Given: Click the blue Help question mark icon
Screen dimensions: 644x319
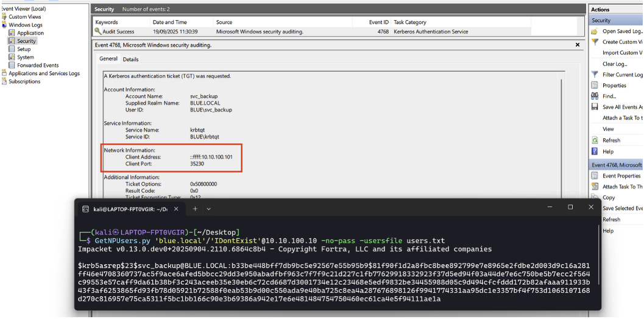Looking at the screenshot, I should pyautogui.click(x=594, y=151).
